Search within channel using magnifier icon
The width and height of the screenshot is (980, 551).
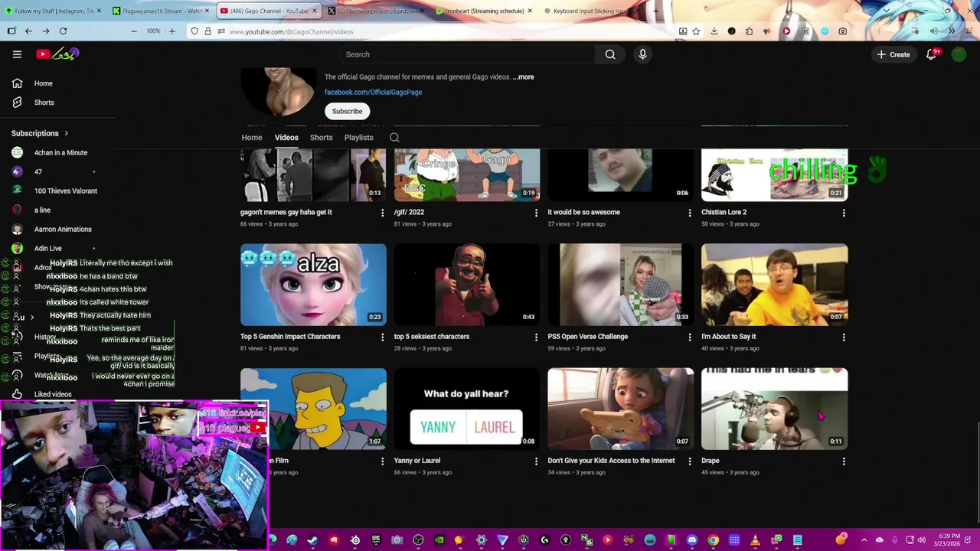(394, 138)
